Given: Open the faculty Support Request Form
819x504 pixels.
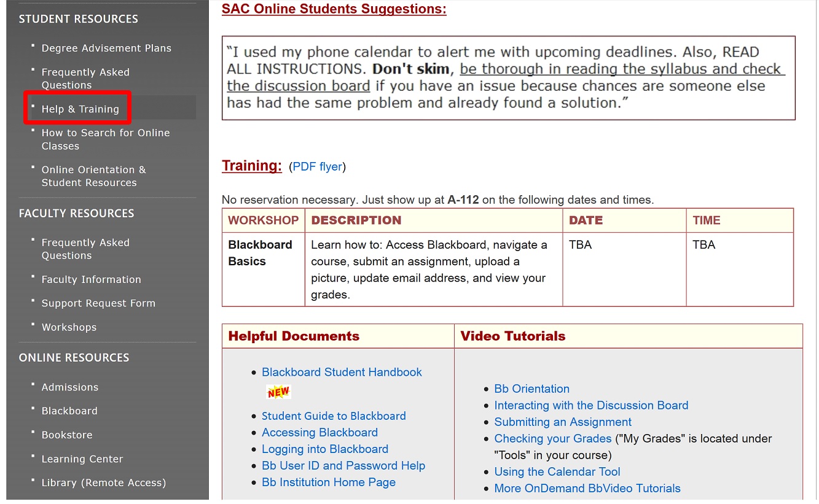Looking at the screenshot, I should [x=98, y=303].
